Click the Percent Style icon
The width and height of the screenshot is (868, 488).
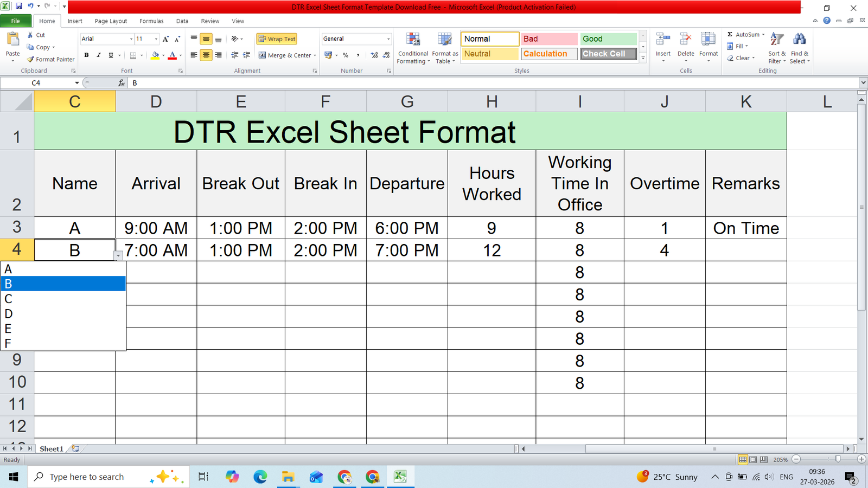click(x=346, y=55)
